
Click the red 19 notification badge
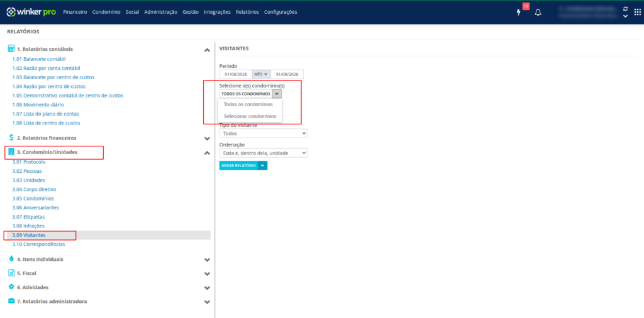coord(526,6)
